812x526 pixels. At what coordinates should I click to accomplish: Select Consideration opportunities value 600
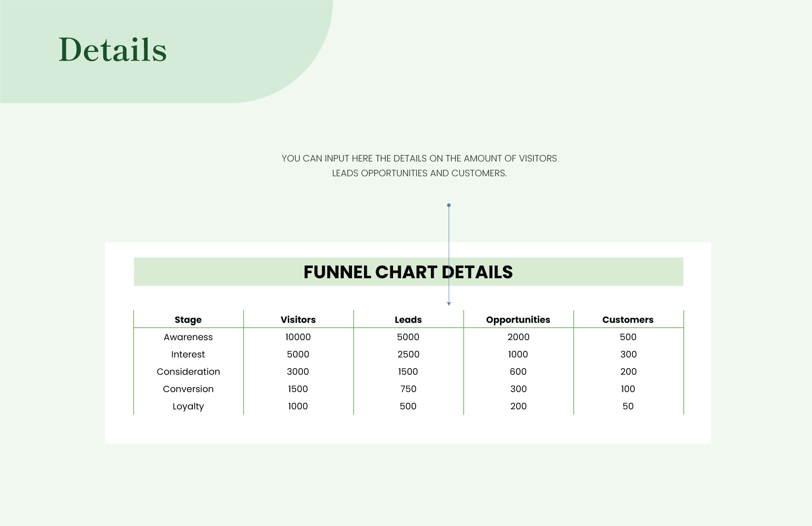coord(518,372)
